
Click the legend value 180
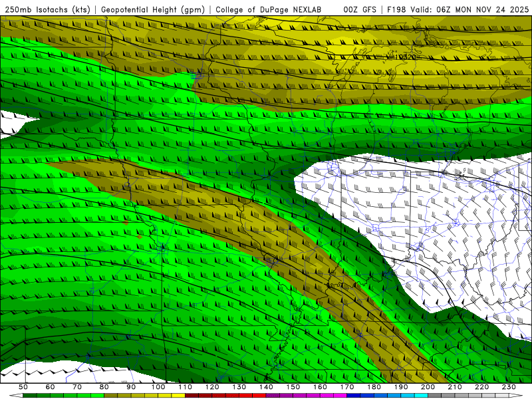pos(374,387)
